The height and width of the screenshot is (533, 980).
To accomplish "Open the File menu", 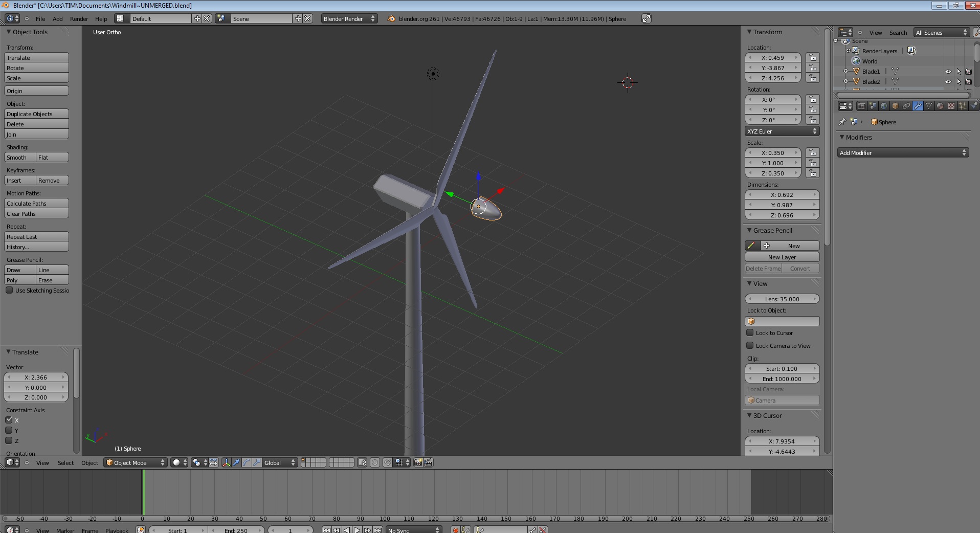I will tap(40, 18).
